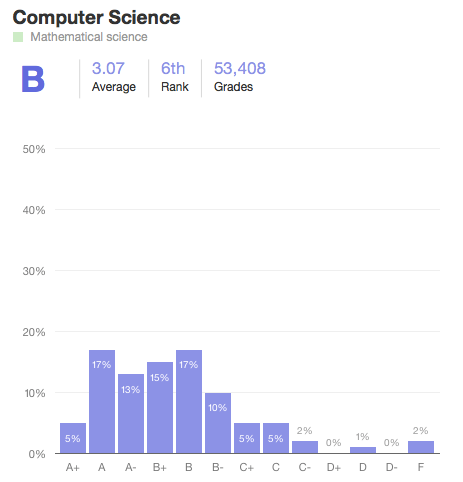The width and height of the screenshot is (463, 482).
Task: Click the 53,408 Grades statistic
Action: tap(240, 77)
